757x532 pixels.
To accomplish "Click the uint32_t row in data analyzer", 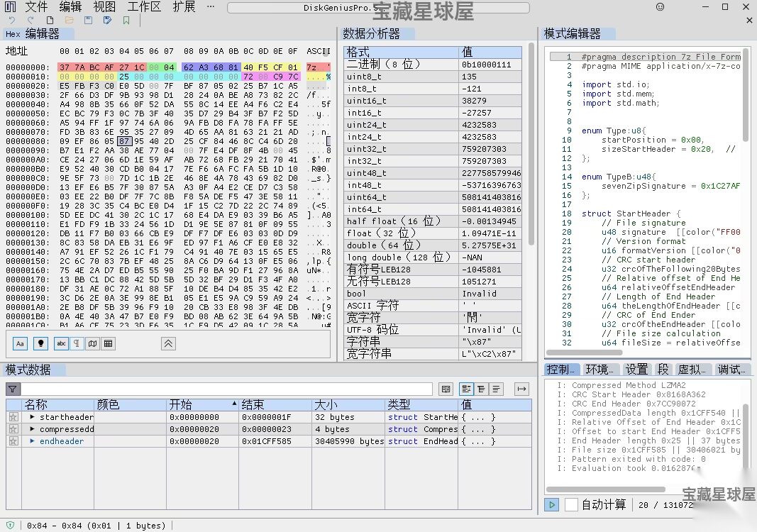I will pos(433,149).
